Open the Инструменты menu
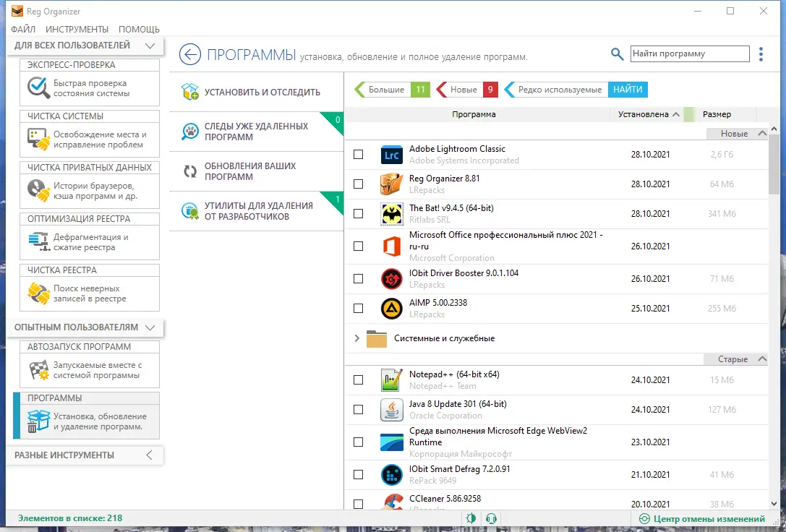 point(77,29)
